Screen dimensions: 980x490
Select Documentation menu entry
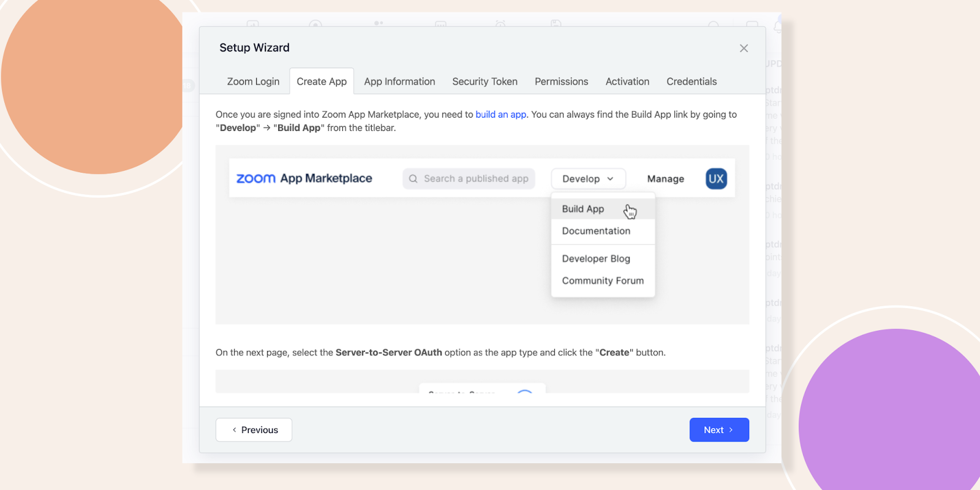[x=603, y=231]
